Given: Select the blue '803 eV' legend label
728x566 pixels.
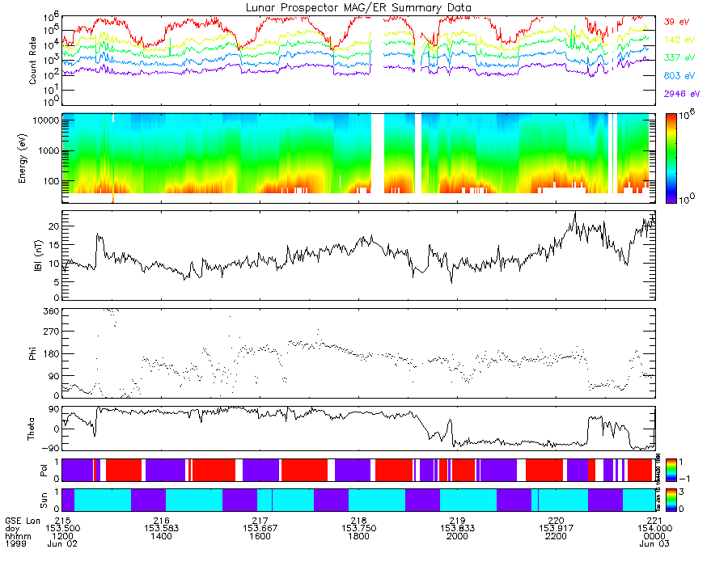Looking at the screenshot, I should (x=679, y=76).
